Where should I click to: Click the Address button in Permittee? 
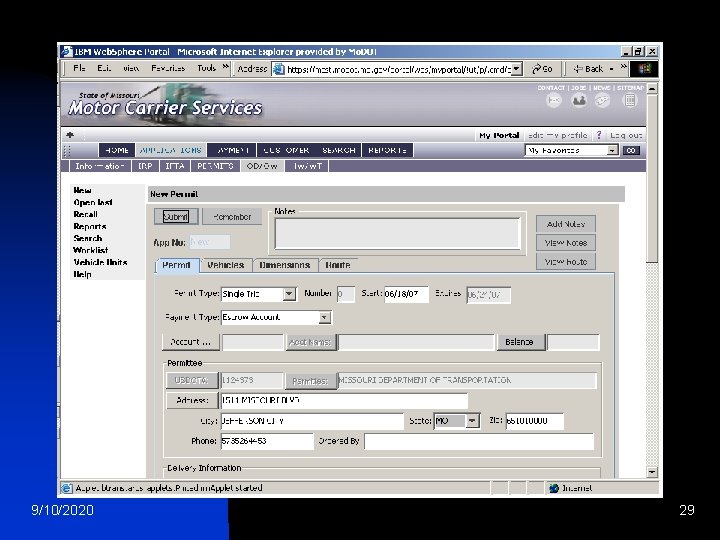coord(192,400)
